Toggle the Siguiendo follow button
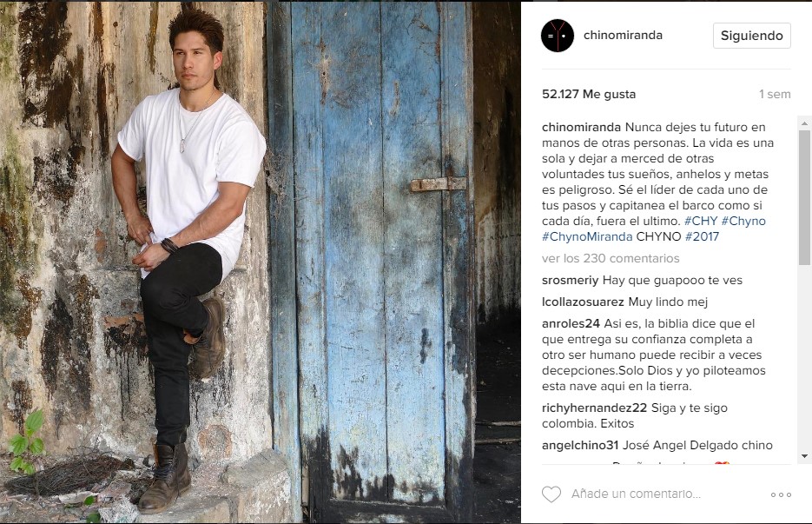812x524 pixels. [751, 36]
